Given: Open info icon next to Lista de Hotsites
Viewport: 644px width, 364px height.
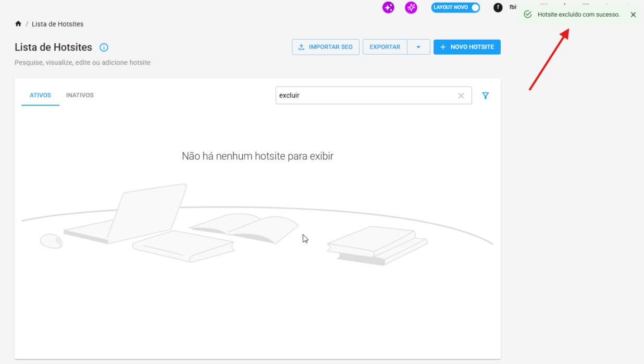Looking at the screenshot, I should pyautogui.click(x=104, y=47).
